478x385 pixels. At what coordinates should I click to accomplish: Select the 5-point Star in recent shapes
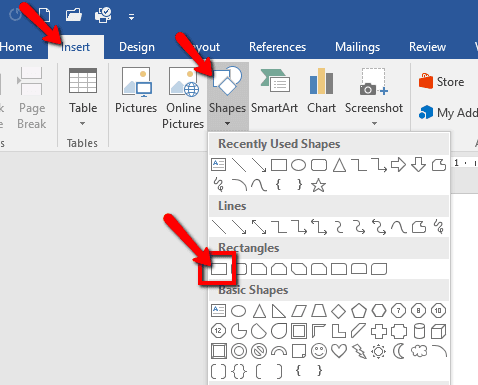click(x=318, y=185)
